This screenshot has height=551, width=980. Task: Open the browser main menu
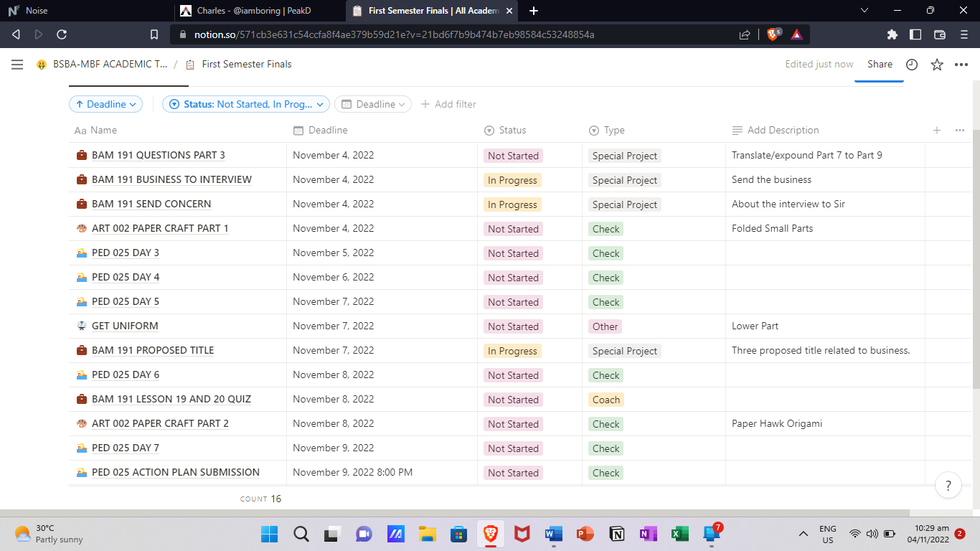click(x=963, y=34)
